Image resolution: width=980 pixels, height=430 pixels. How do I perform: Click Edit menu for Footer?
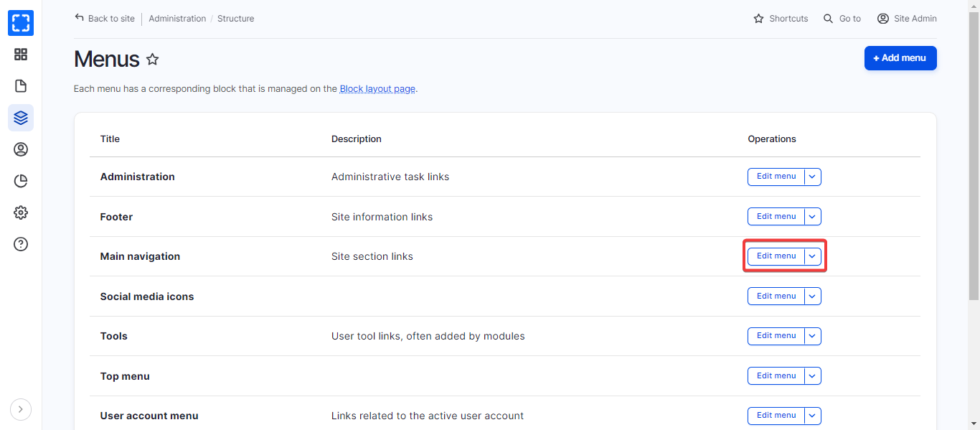(776, 217)
